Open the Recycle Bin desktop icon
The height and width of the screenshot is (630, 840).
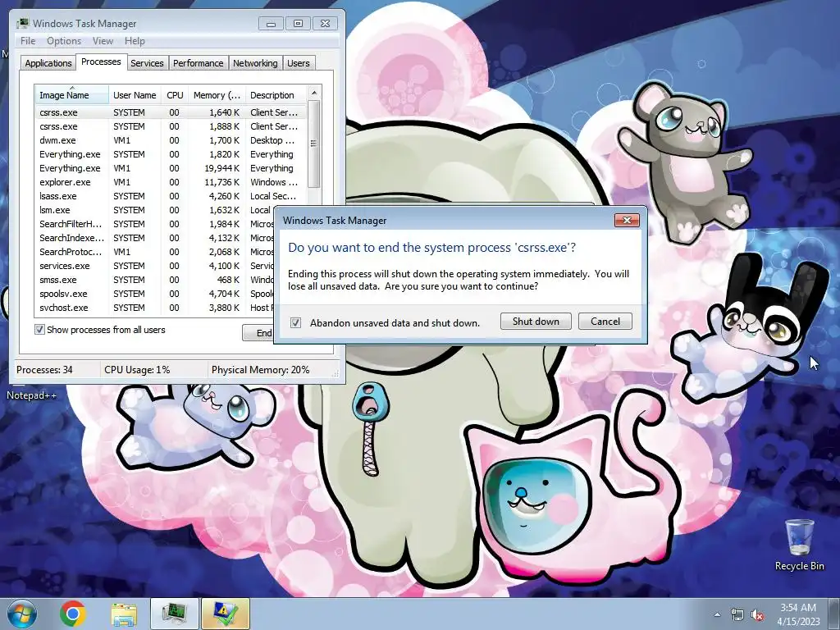point(799,545)
